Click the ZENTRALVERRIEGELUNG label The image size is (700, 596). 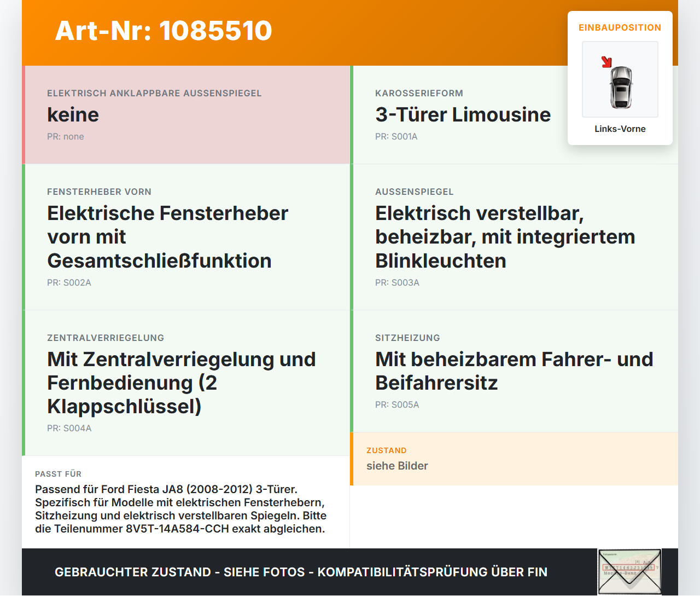106,338
